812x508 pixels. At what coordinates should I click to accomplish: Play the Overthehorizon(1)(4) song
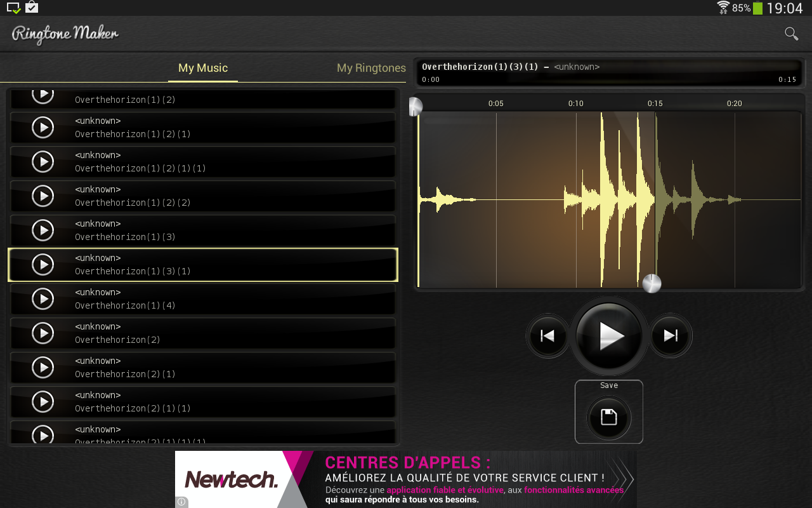pyautogui.click(x=43, y=298)
